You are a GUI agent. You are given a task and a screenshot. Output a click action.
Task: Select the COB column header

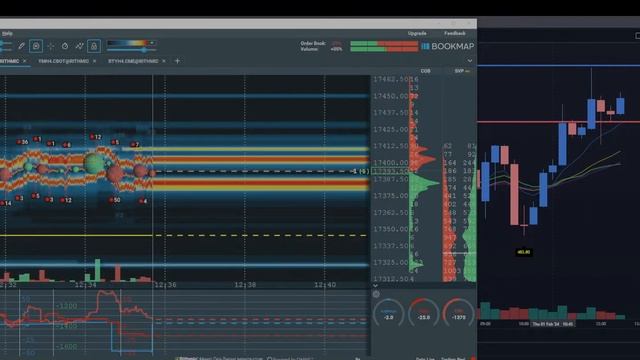click(x=425, y=71)
